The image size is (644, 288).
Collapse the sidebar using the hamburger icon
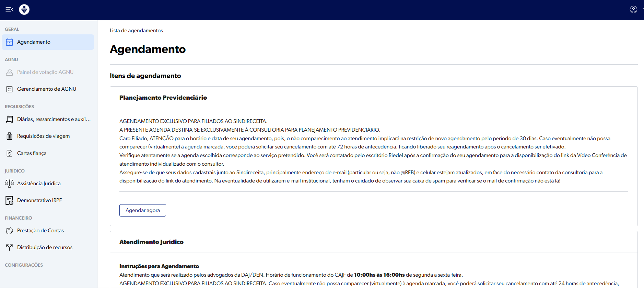(9, 10)
